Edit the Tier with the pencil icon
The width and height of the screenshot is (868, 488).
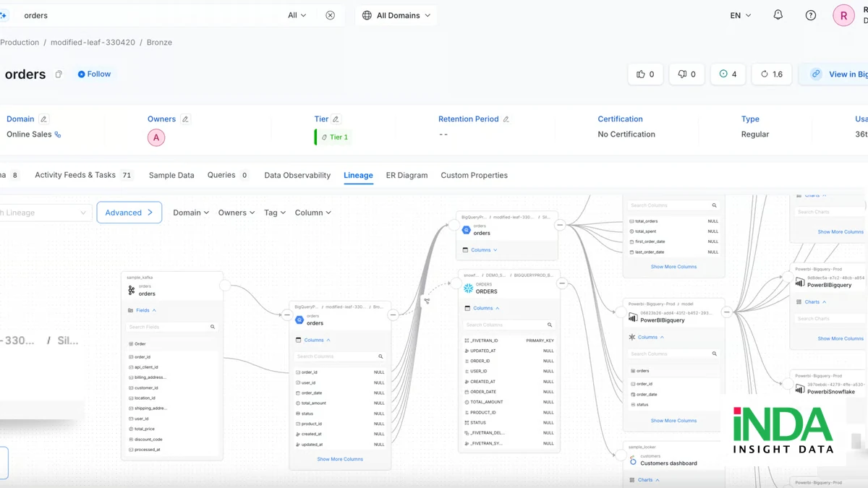click(336, 119)
